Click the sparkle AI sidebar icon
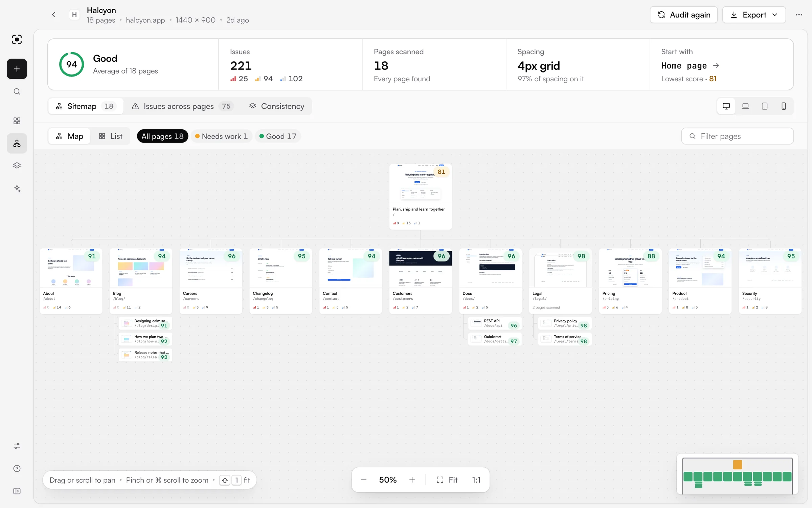812x508 pixels. [17, 188]
